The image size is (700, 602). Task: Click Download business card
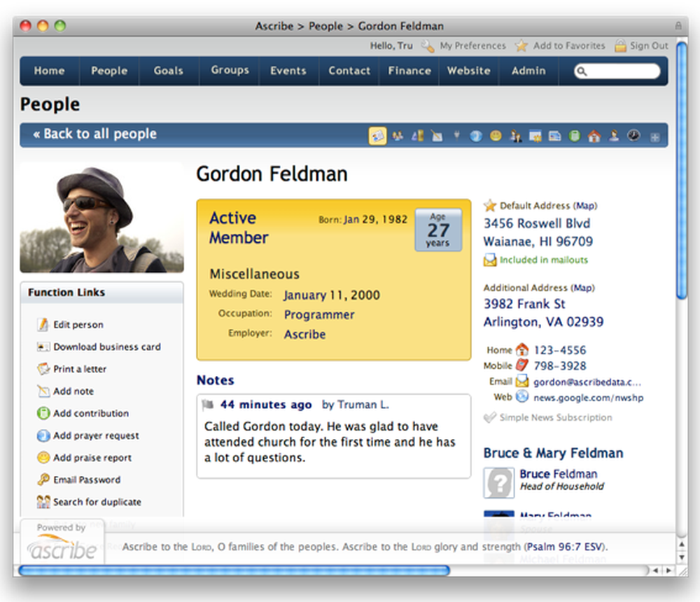(x=107, y=347)
